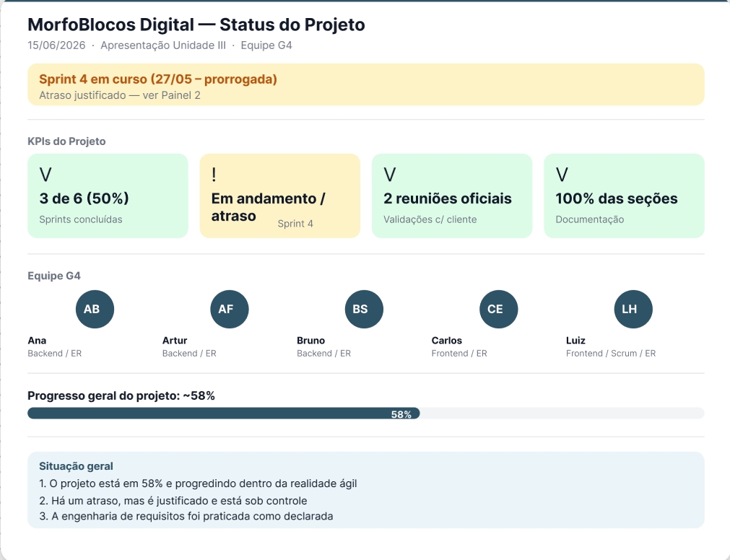Click the check mark on Sprints concluídas card
The height and width of the screenshot is (560, 730).
45,175
